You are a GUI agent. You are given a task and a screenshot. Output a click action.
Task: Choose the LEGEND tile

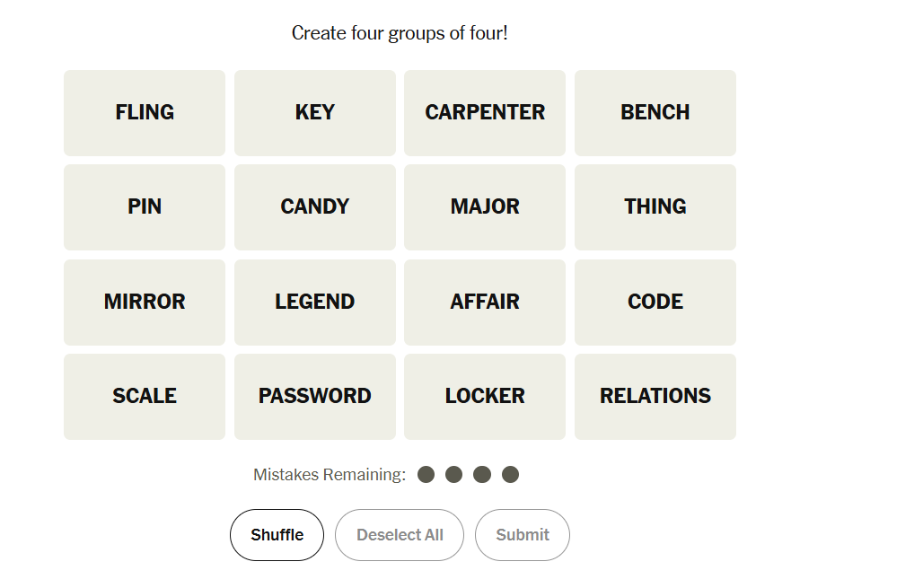point(315,303)
